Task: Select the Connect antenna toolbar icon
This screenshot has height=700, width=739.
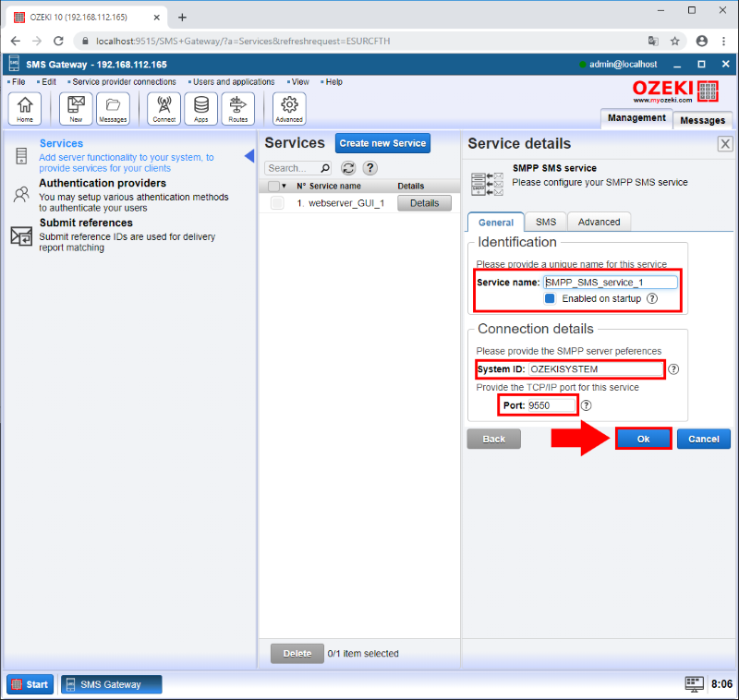Action: click(x=164, y=108)
